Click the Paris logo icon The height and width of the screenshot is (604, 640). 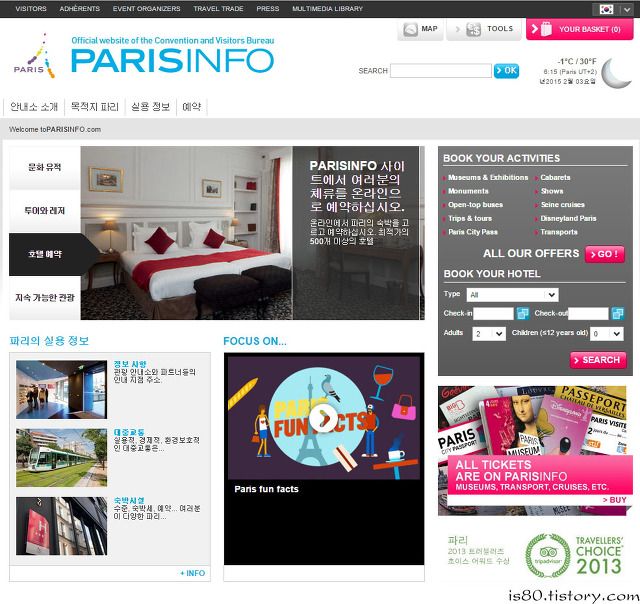tap(35, 56)
